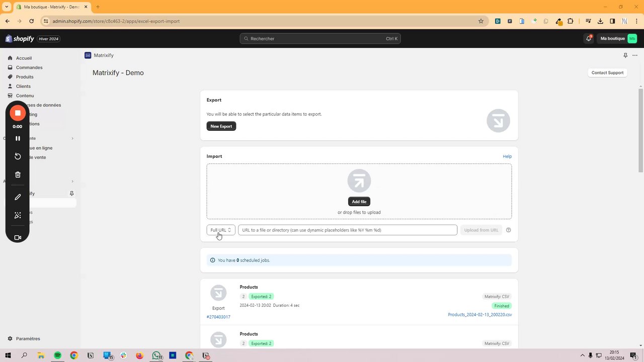Unpin Matrixify app with the sidebar pin icon

71,194
